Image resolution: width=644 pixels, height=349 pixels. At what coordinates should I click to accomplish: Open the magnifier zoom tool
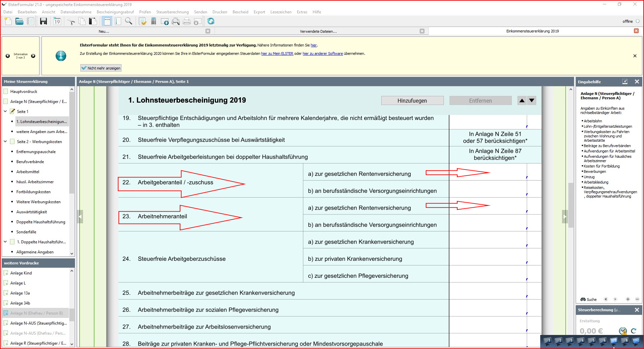click(x=129, y=21)
